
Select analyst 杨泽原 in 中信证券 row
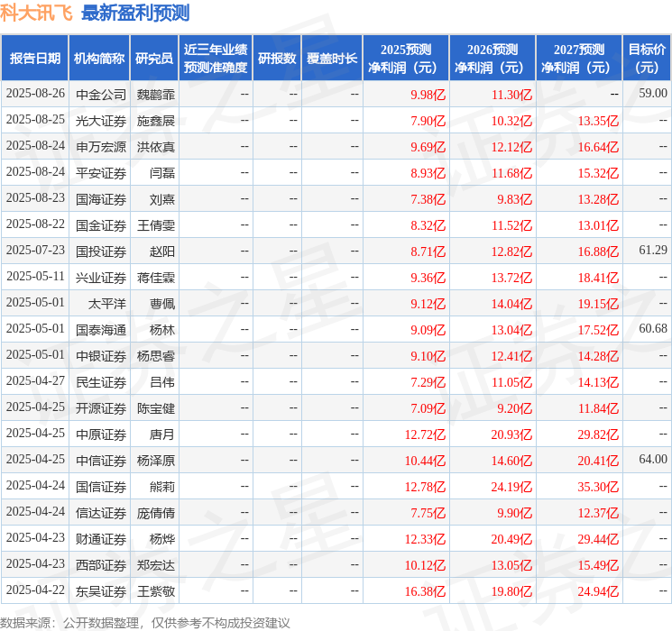click(x=156, y=461)
